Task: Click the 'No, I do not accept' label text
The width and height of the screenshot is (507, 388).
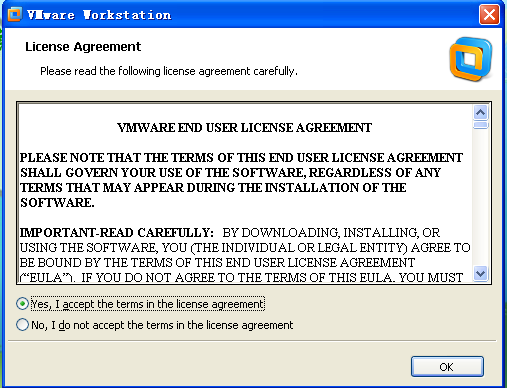Action: [x=162, y=325]
